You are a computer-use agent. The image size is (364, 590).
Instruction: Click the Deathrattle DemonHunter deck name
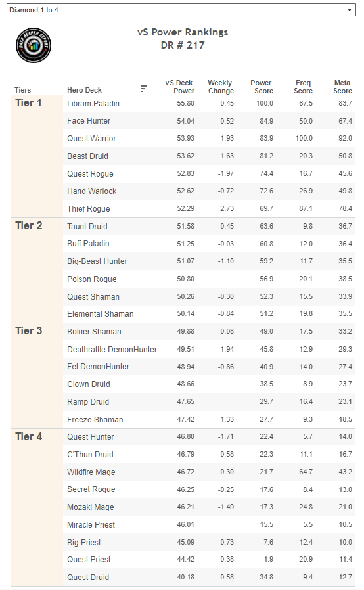tap(112, 349)
